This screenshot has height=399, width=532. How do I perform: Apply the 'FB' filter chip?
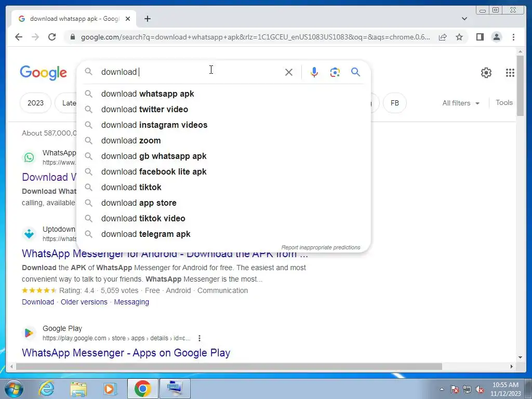pos(395,103)
